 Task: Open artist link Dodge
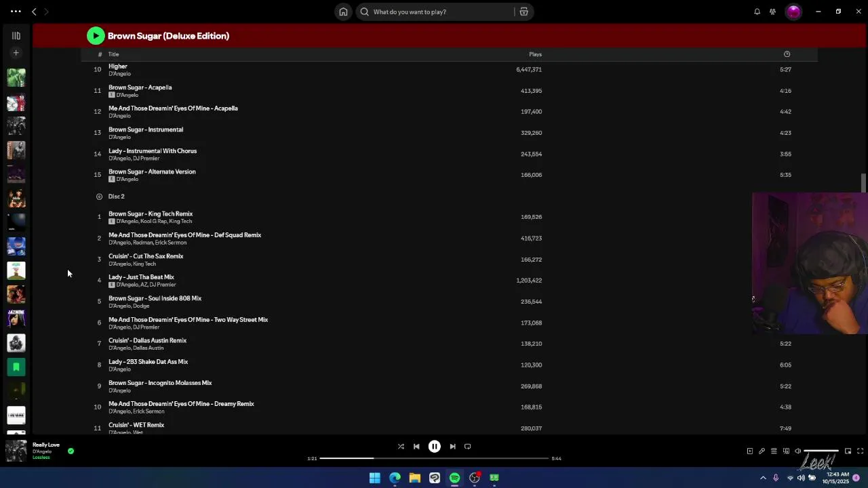(141, 306)
